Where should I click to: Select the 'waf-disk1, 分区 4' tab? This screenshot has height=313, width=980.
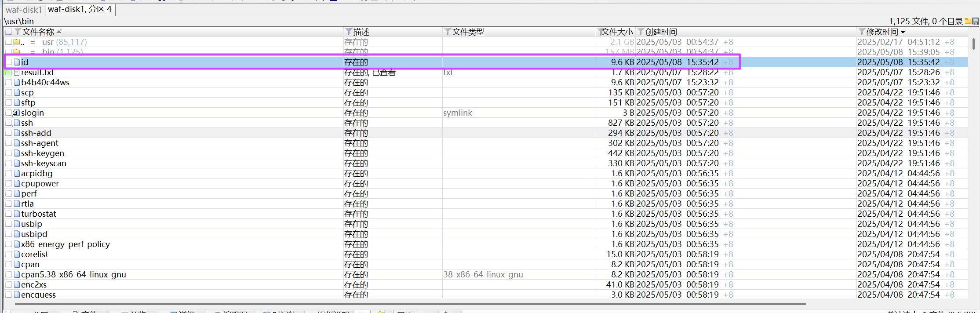click(x=80, y=9)
